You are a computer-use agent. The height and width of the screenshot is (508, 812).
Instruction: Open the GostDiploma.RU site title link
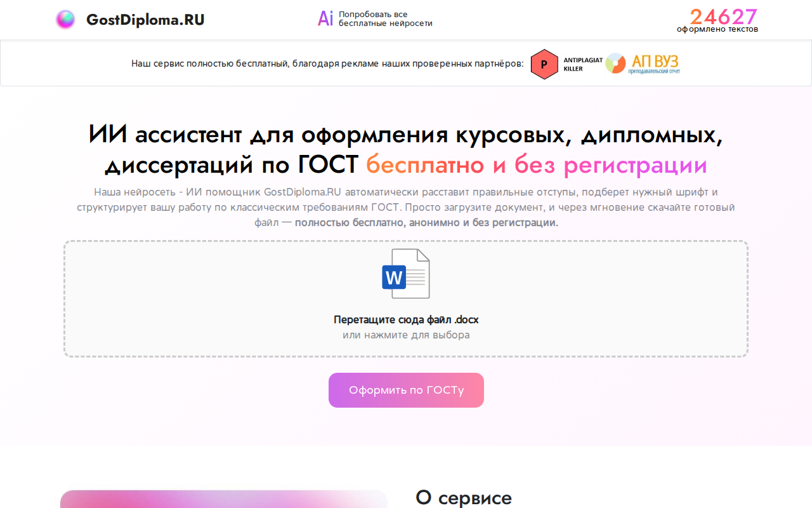pyautogui.click(x=145, y=20)
